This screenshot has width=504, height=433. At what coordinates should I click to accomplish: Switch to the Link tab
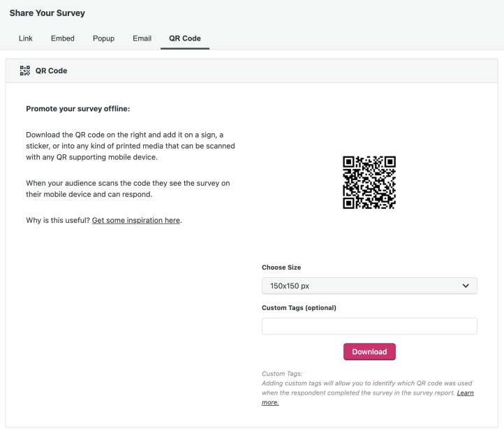(25, 38)
